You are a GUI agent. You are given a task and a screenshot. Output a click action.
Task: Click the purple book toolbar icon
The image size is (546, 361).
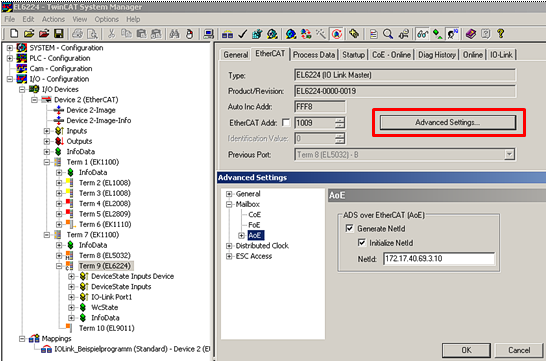471,34
